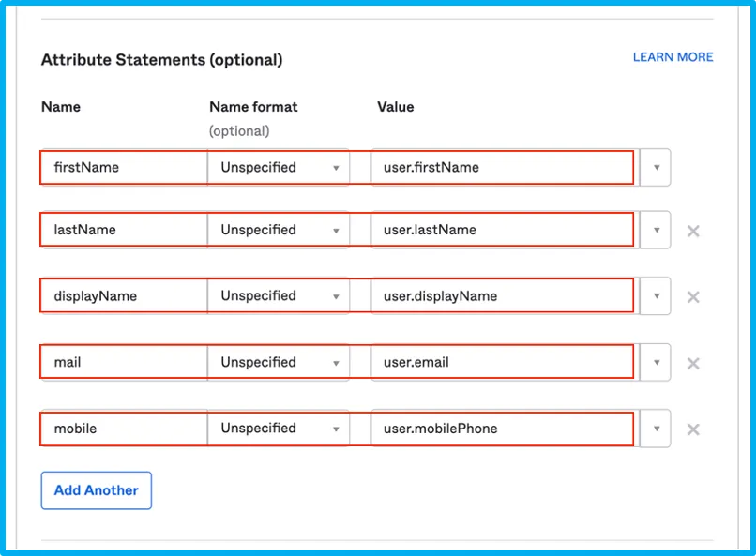Open Name format dropdown for firstName
The image size is (756, 557).
[x=279, y=167]
